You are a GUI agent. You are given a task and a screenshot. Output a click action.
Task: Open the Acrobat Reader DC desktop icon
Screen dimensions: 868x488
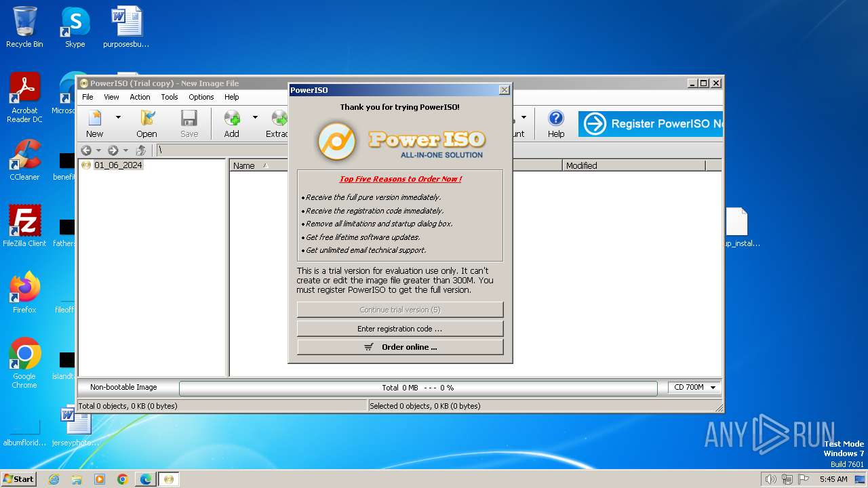(24, 98)
